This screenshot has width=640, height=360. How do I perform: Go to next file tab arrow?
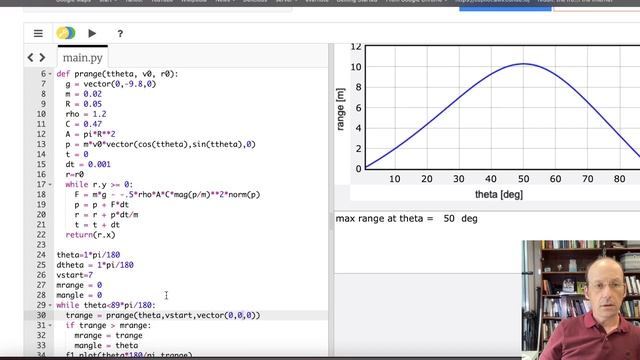(x=42, y=58)
